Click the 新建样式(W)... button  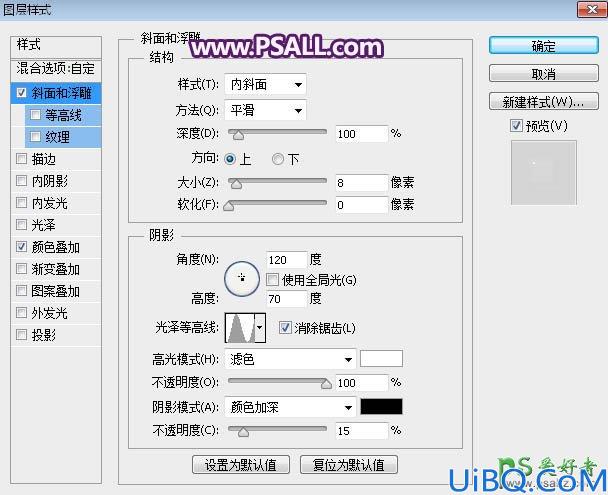[x=544, y=102]
